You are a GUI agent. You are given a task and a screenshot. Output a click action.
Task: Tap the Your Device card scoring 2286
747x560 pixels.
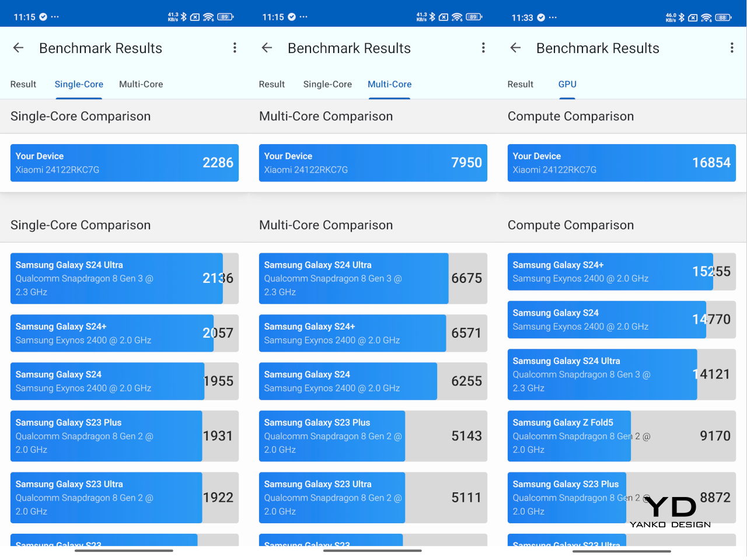(124, 163)
